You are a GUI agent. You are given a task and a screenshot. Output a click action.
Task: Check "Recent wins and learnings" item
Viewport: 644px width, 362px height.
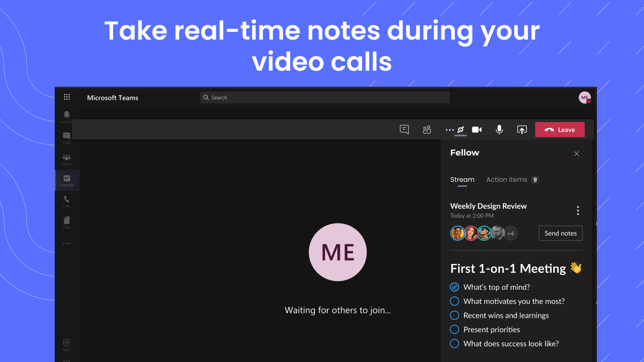454,315
